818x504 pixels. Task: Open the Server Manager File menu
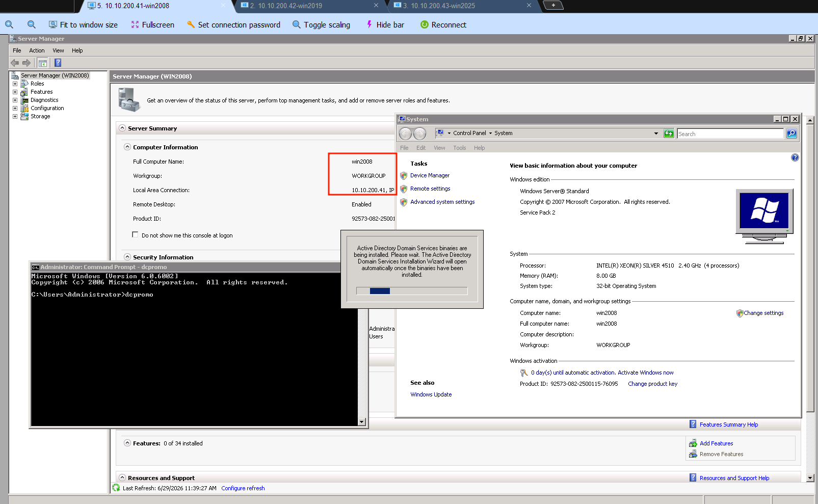[x=17, y=50]
